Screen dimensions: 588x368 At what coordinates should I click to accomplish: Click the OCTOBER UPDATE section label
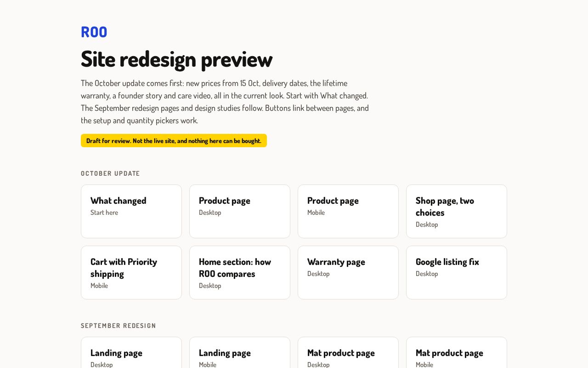(x=110, y=173)
